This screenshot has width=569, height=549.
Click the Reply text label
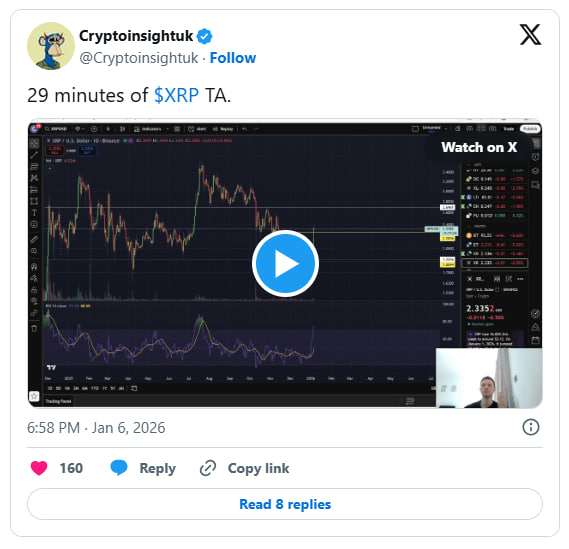point(157,468)
